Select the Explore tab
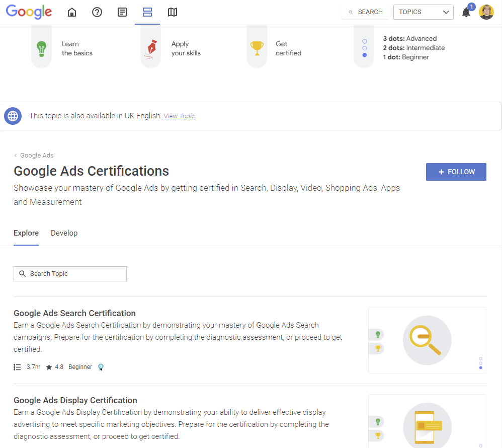Viewport: 502px width, 448px height. [26, 233]
